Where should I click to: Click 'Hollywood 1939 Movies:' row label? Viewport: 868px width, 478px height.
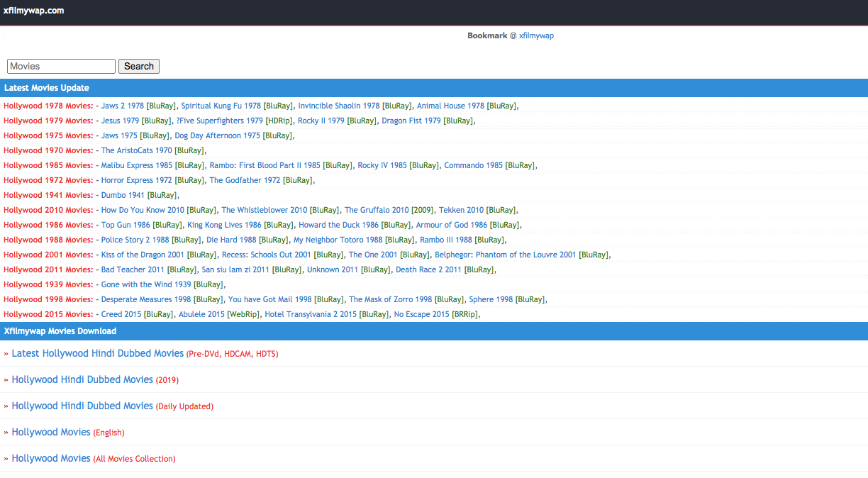point(48,284)
